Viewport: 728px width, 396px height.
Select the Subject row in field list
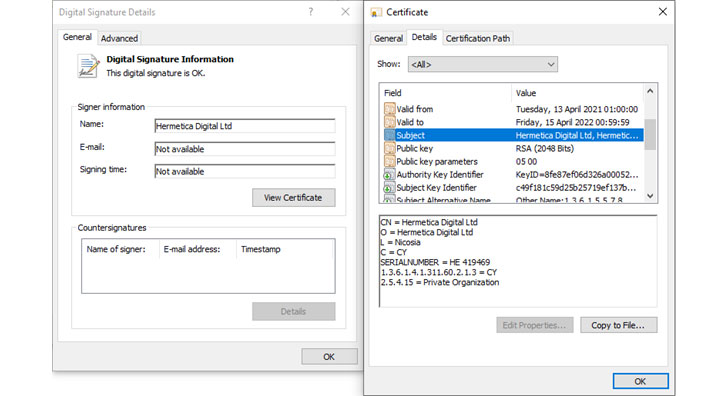pyautogui.click(x=514, y=136)
